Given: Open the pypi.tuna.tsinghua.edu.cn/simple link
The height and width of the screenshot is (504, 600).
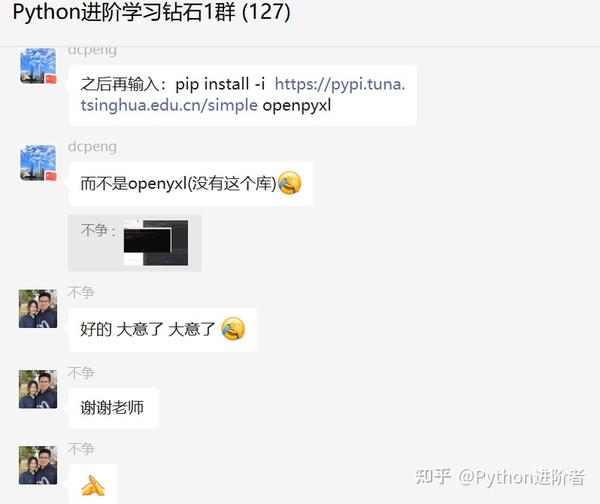Looking at the screenshot, I should coord(243,95).
